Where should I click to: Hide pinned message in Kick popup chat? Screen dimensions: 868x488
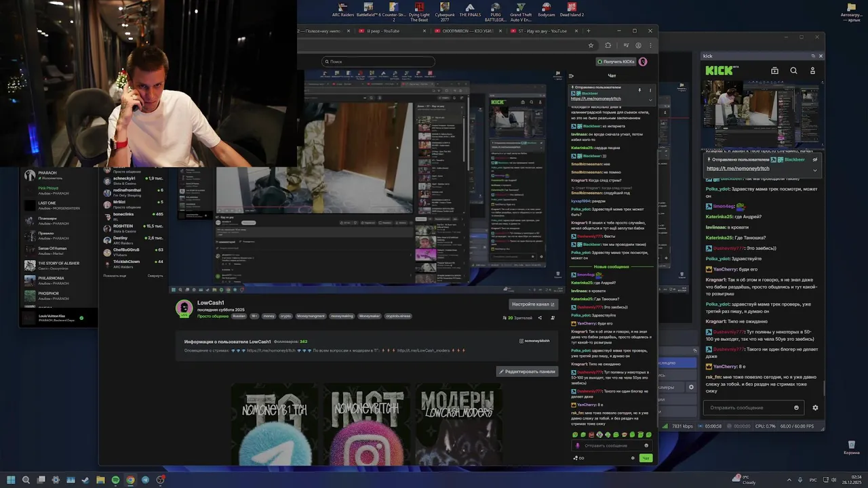tap(815, 160)
